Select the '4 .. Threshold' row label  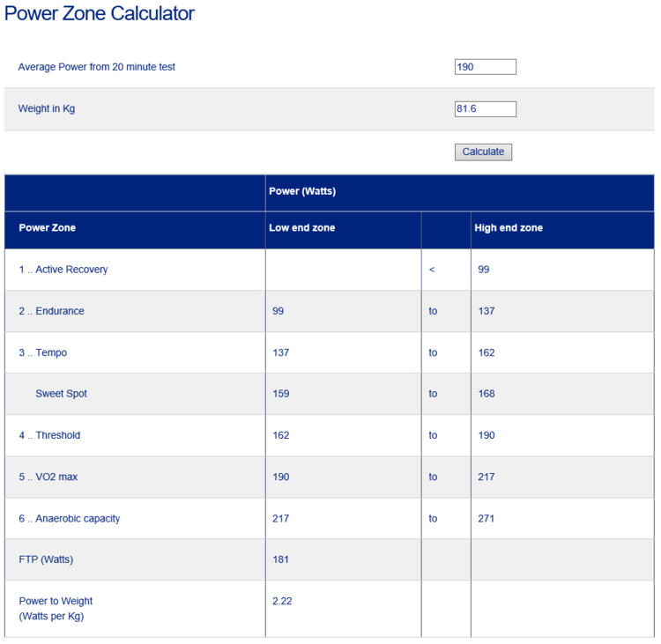click(x=49, y=435)
